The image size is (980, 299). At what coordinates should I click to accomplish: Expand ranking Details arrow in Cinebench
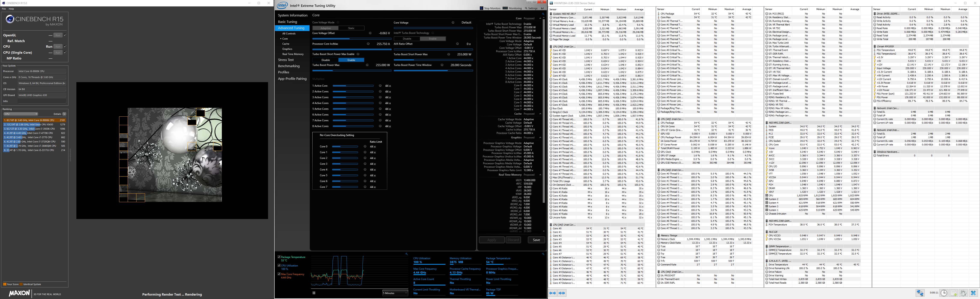click(64, 114)
